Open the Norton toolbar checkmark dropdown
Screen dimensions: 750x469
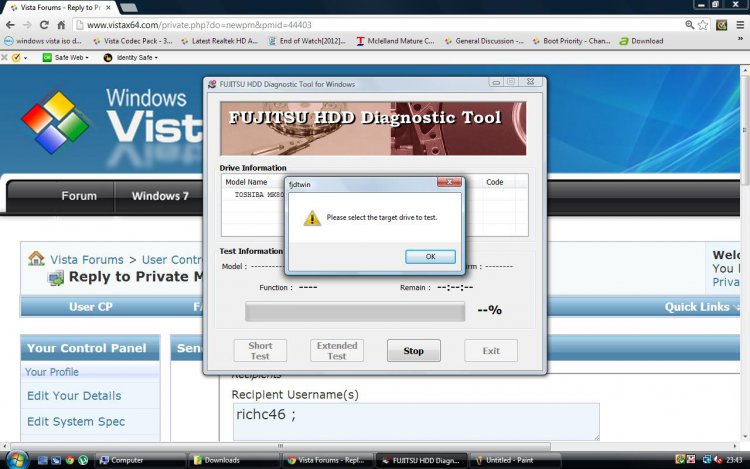(x=19, y=57)
